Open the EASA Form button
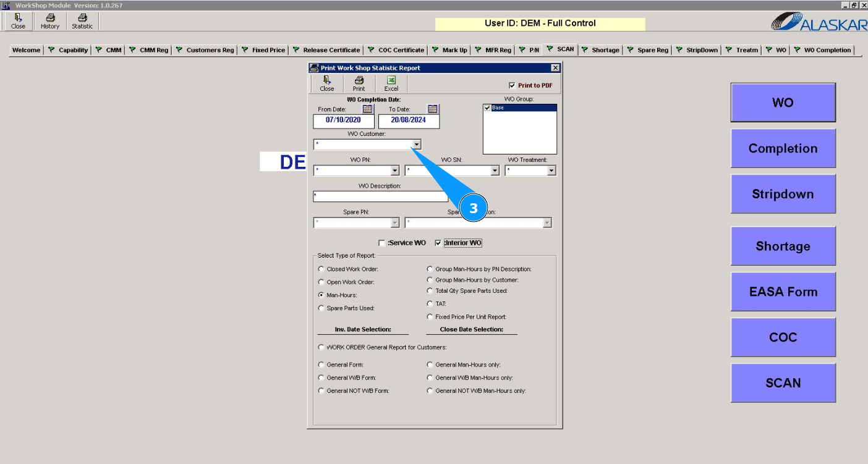 click(x=783, y=292)
